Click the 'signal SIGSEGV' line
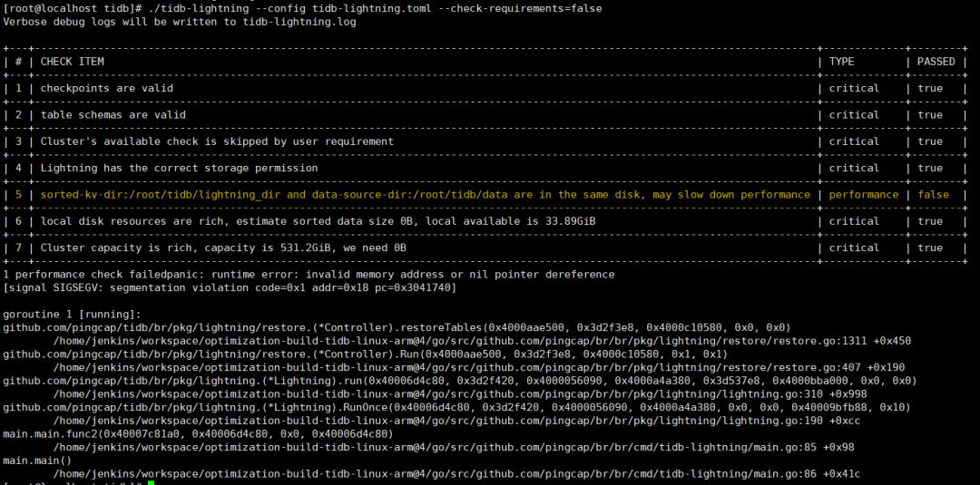 (230, 287)
